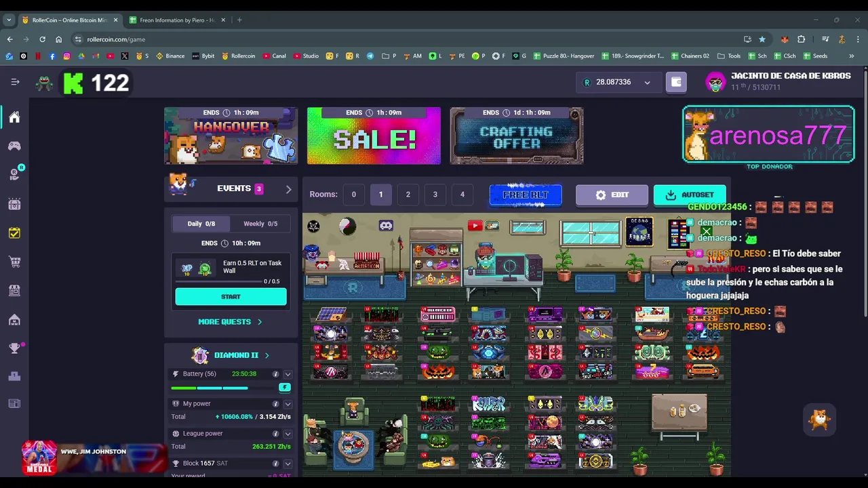Start the Earn 0.5 RLT quest
868x488 pixels.
(x=231, y=297)
